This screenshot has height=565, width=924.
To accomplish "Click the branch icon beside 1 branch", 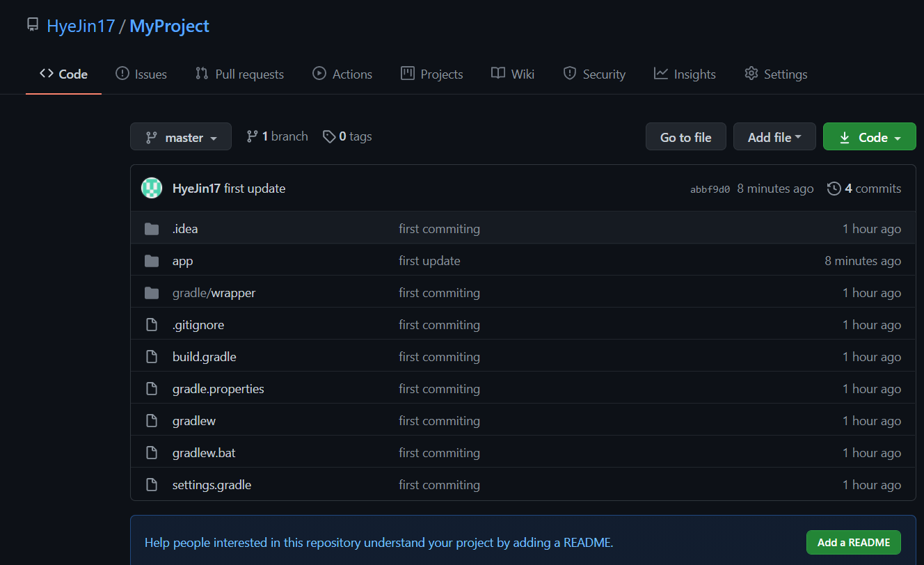I will 253,136.
